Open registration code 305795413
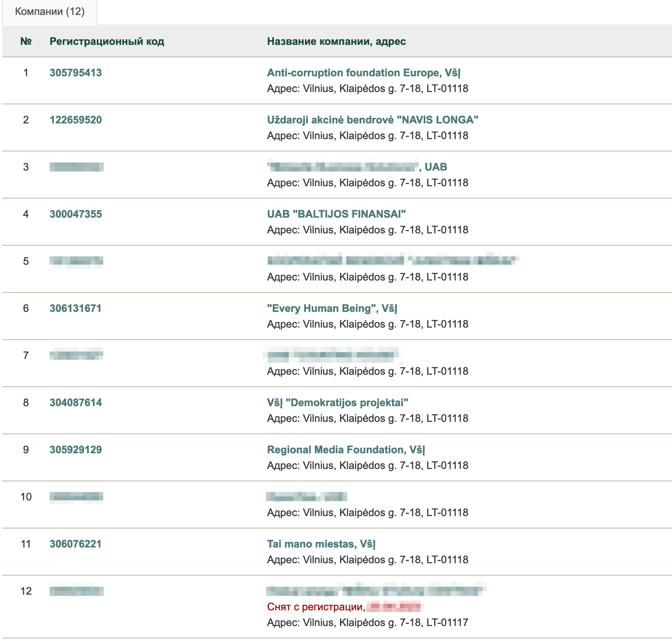 pos(75,73)
